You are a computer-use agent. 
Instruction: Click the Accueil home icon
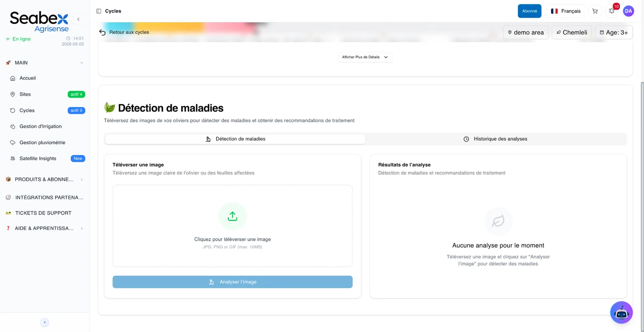(x=12, y=78)
